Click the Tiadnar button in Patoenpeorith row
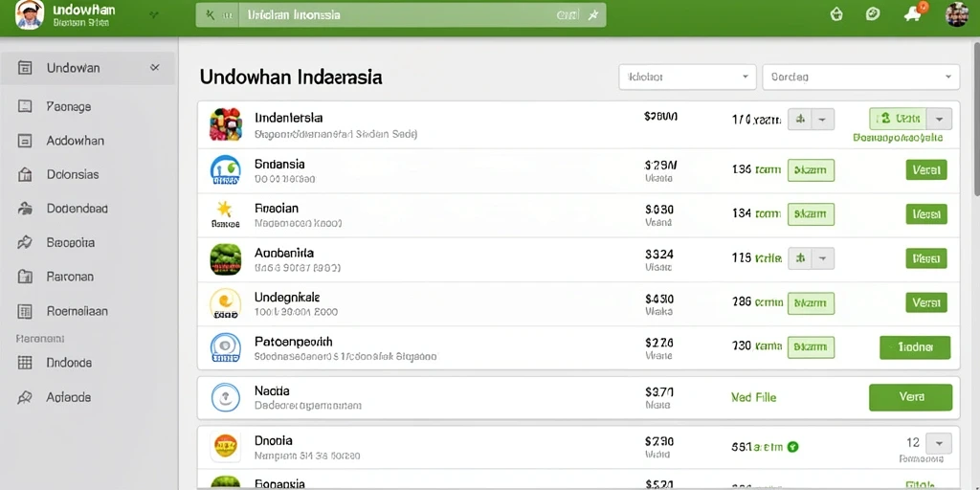 point(915,347)
